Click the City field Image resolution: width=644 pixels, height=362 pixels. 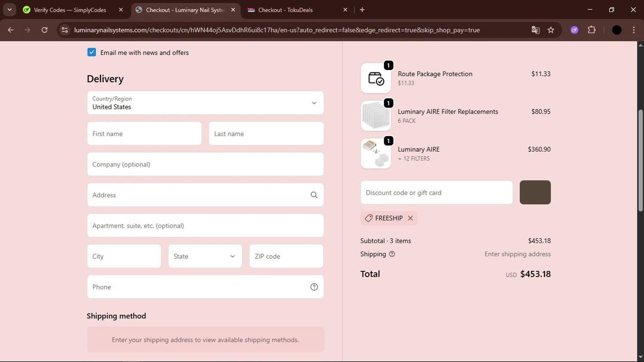coord(124,256)
